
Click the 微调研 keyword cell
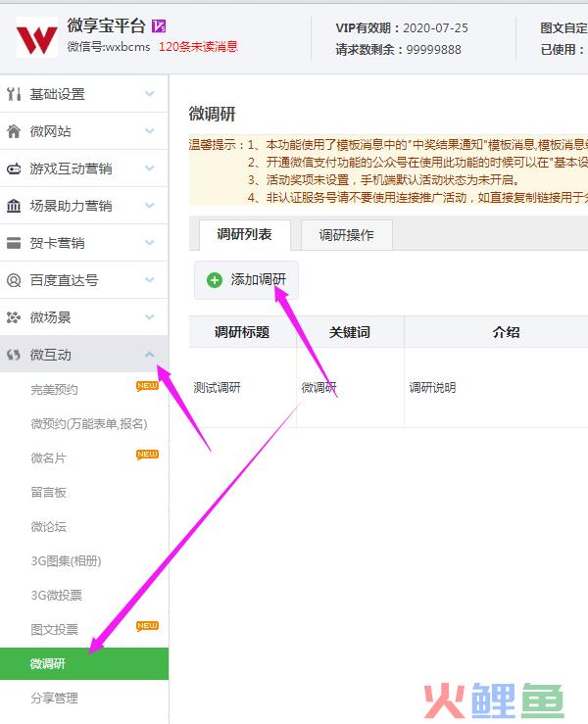pyautogui.click(x=319, y=387)
